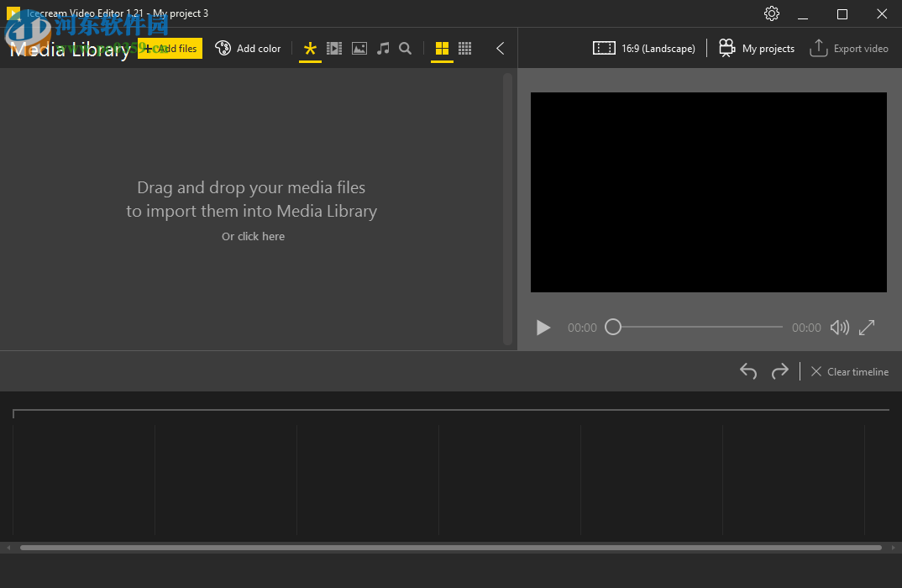Open the 16:9 Landscape aspect ratio selector
The width and height of the screenshot is (902, 588).
click(643, 48)
